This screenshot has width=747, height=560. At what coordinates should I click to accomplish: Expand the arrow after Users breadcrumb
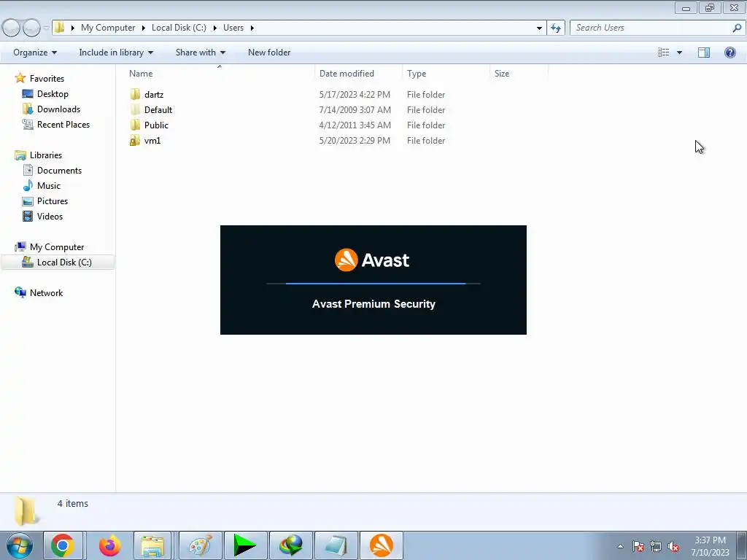click(252, 28)
